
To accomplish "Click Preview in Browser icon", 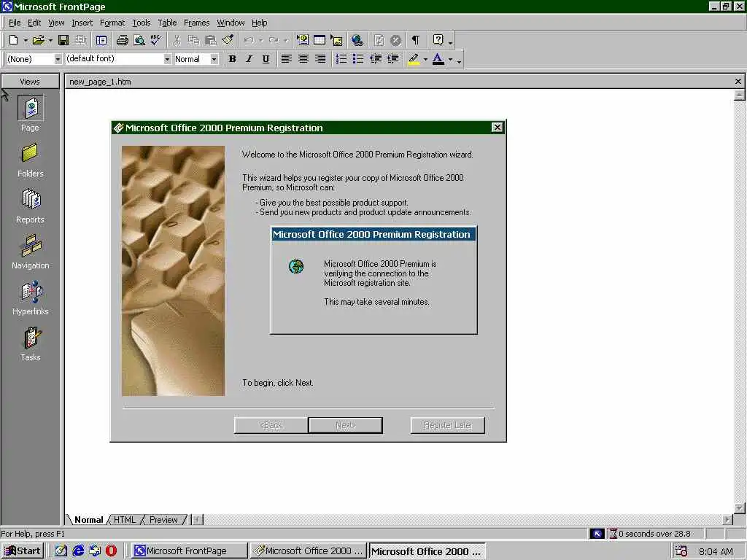I will 139,41.
